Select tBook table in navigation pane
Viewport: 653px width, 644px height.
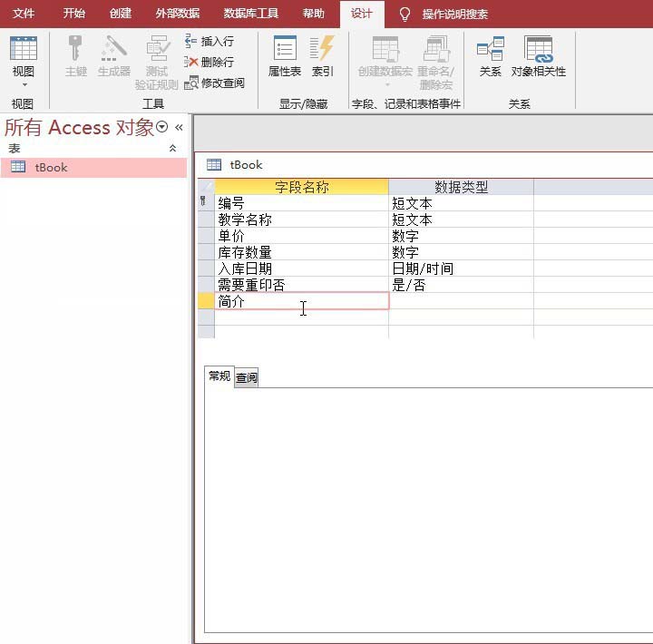point(52,168)
